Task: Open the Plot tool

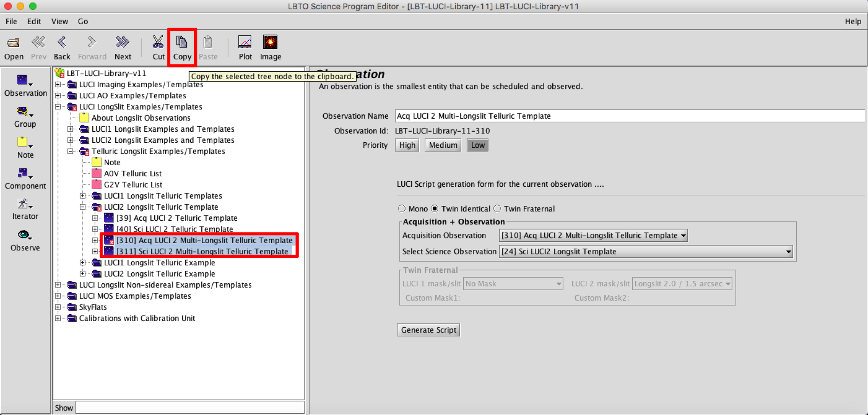Action: click(245, 42)
